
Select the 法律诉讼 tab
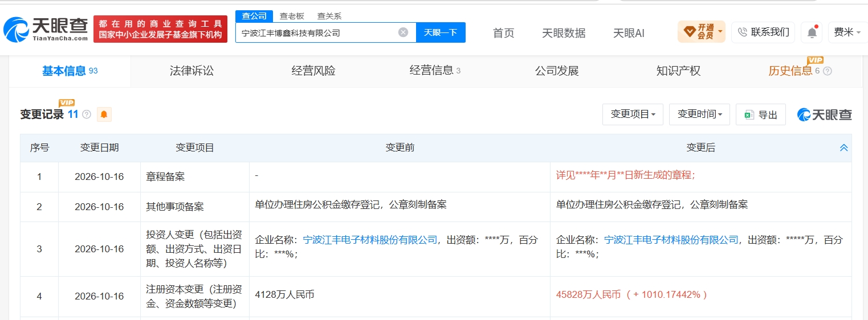191,71
